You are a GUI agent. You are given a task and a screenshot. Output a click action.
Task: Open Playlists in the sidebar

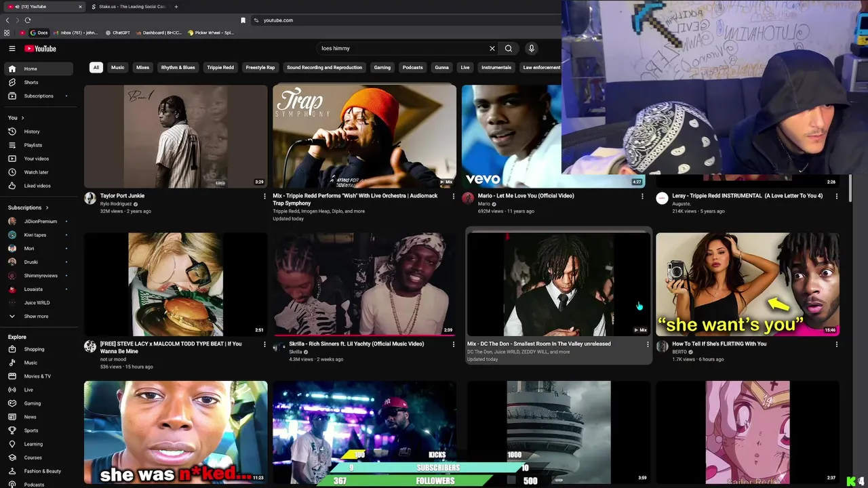(39, 145)
